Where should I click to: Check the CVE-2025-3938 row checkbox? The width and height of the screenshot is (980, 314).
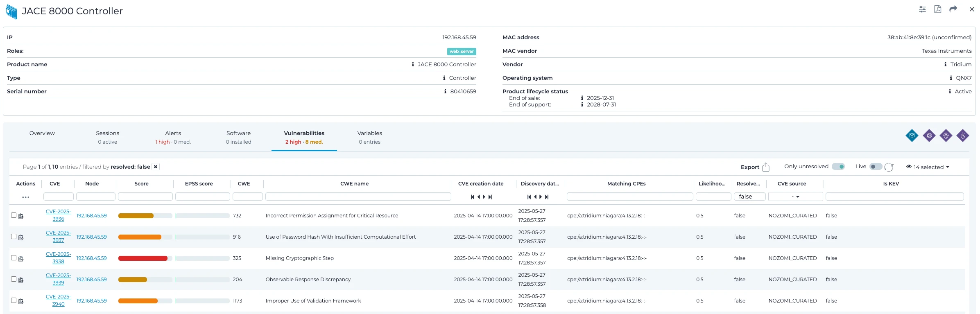pos(14,258)
